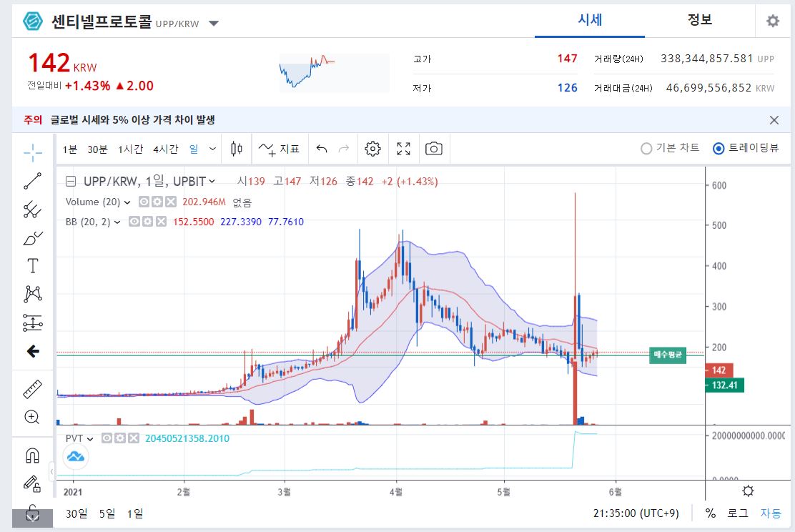Select the ruler measurement tool
This screenshot has height=532, width=795.
[32, 388]
